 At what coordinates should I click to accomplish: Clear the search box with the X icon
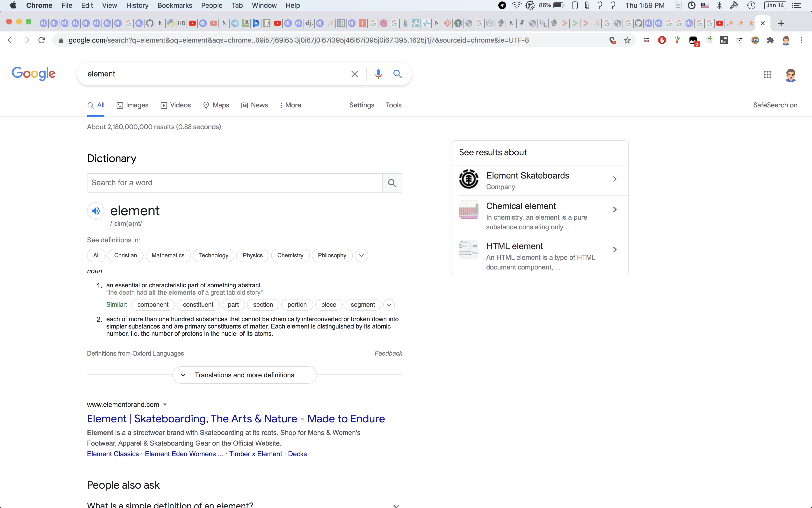355,74
